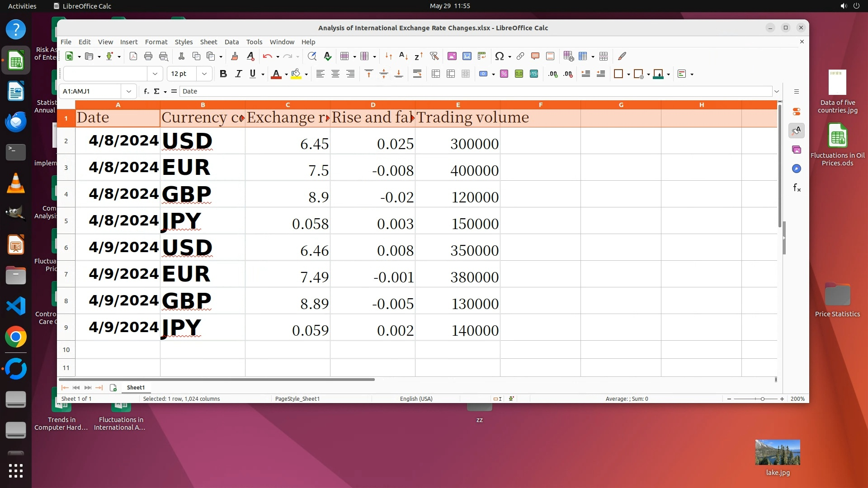Toggle Italic formatting
Screen dimensions: 868x488
[x=238, y=74]
